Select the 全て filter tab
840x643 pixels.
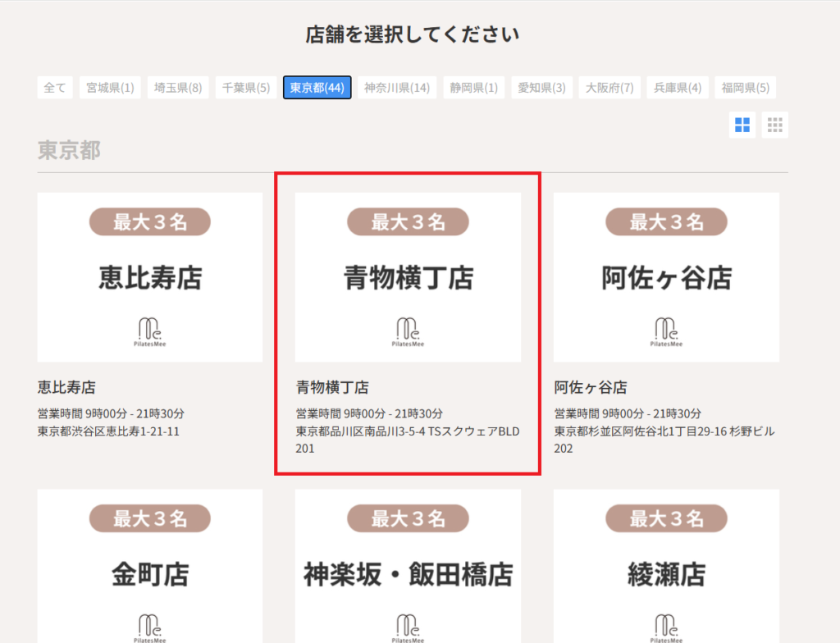point(55,88)
